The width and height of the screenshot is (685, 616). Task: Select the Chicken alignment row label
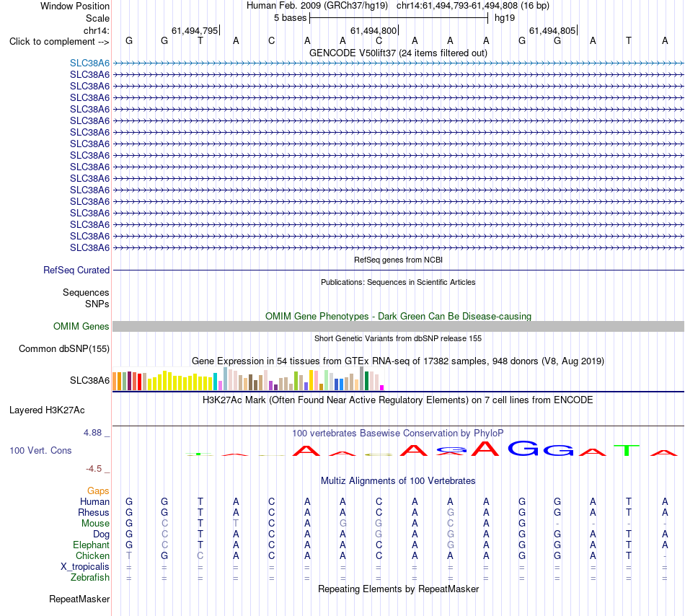point(92,555)
